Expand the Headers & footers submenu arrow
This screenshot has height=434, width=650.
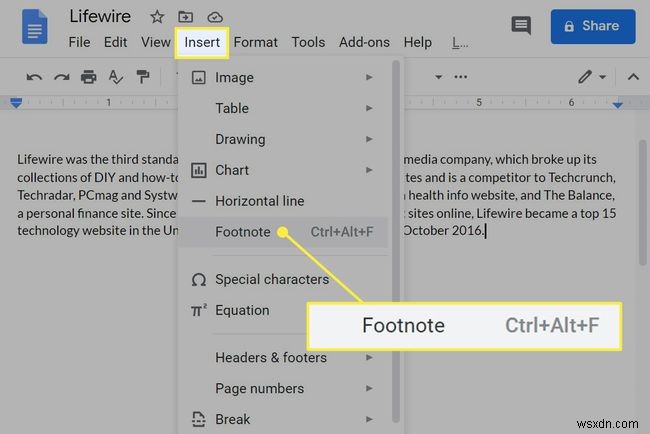(369, 357)
